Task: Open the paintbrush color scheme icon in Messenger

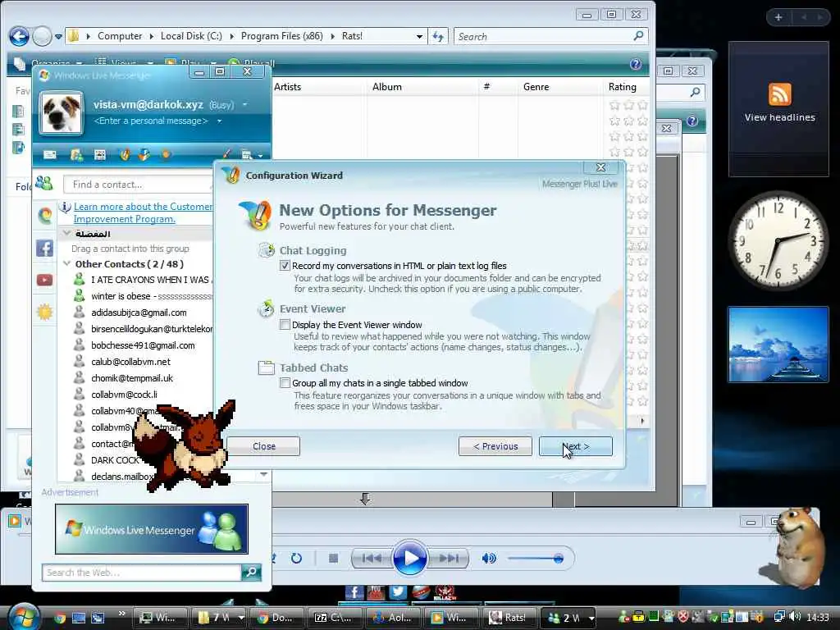Action: point(226,154)
